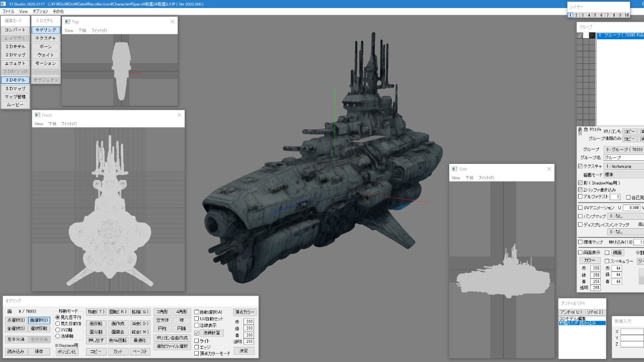Viewport: 644px width, 362px height.
Task: Switch to コンバート edit mode
Action: (15, 30)
